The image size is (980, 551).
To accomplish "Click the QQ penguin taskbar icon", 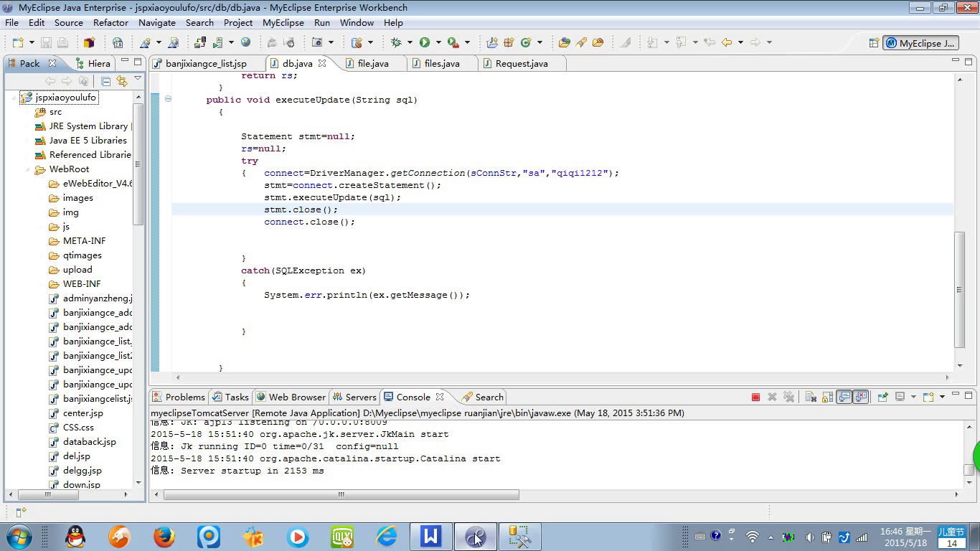I will click(75, 536).
